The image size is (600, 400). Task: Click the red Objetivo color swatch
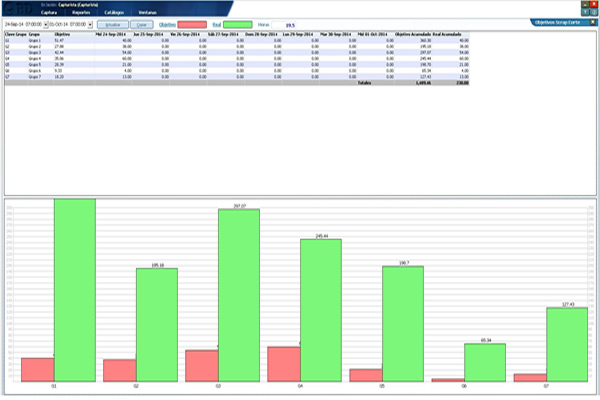click(192, 22)
